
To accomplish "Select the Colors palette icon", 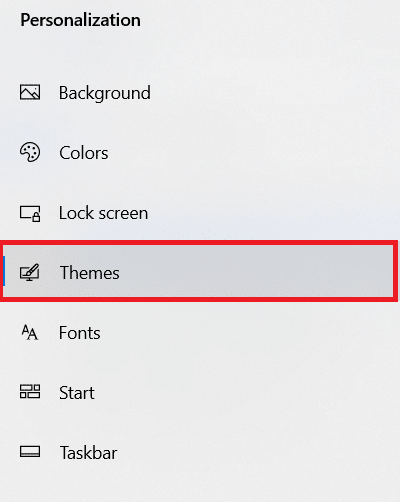I will (30, 152).
